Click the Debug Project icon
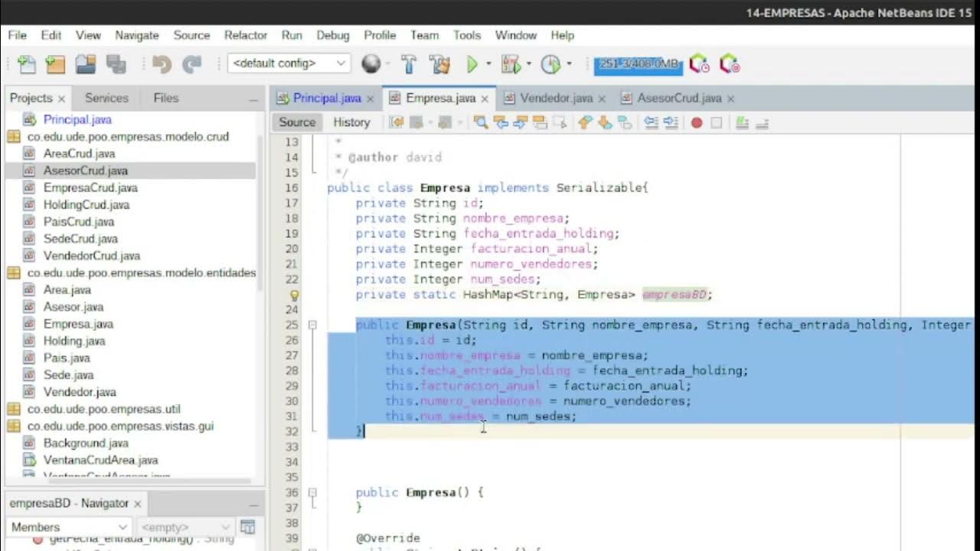This screenshot has height=551, width=980. pyautogui.click(x=511, y=64)
